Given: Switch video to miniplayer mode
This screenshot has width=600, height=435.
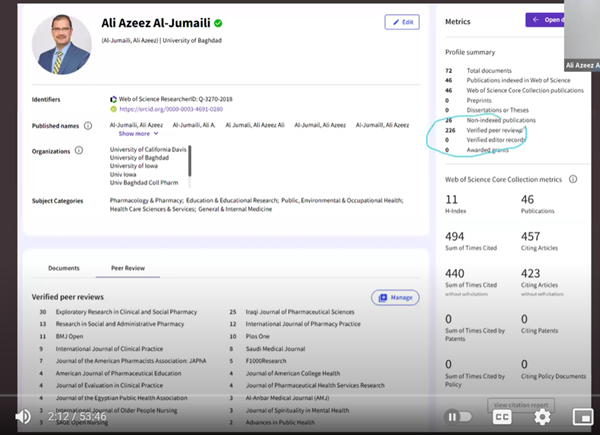Looking at the screenshot, I should (x=582, y=417).
